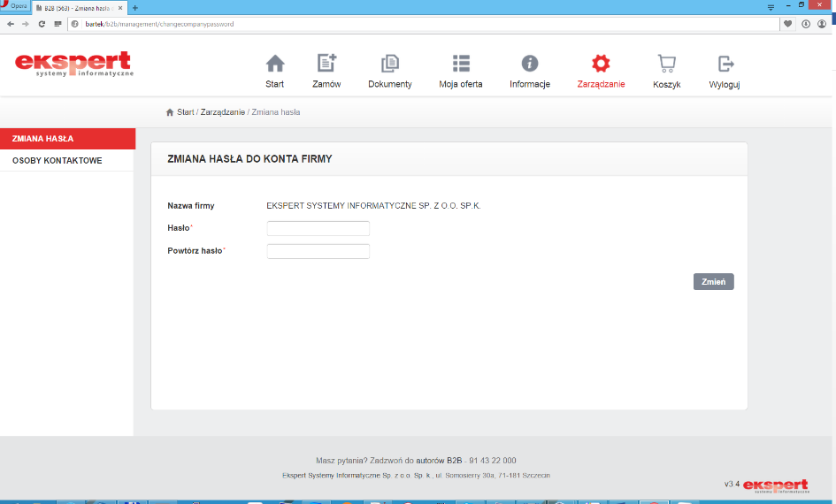Screen dimensions: 836x504
Task: Click into the Hasło password field
Action: (318, 228)
